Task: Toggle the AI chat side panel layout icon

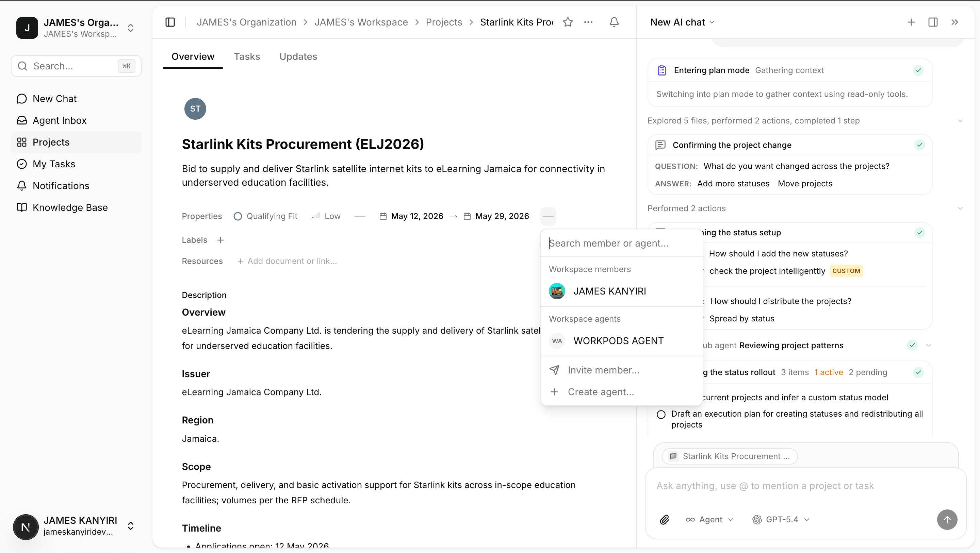Action: 933,22
